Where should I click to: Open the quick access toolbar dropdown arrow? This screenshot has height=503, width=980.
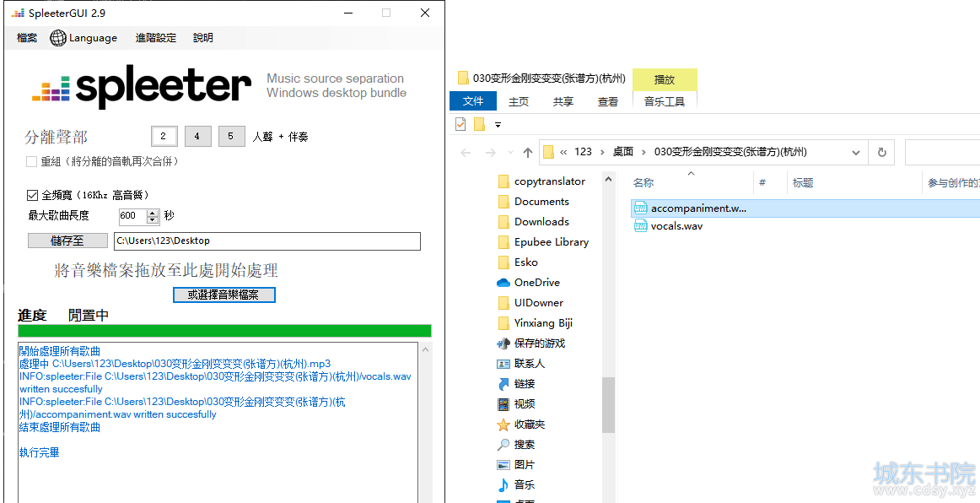click(x=498, y=125)
